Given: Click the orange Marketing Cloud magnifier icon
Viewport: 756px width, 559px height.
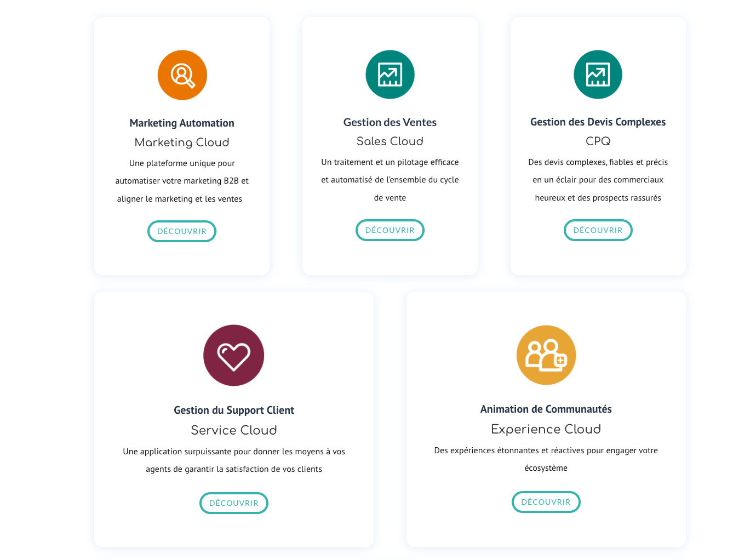Looking at the screenshot, I should 182,75.
